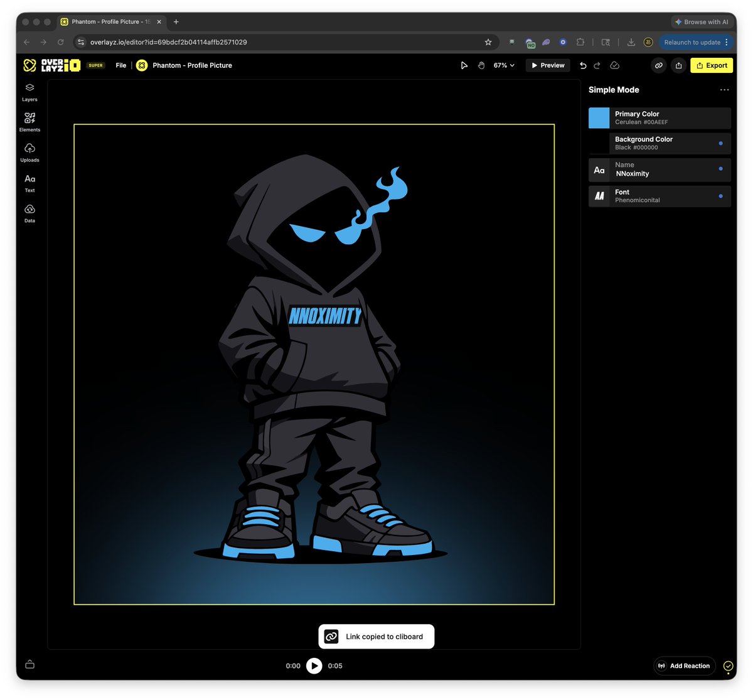
Task: Click the Export button
Action: pos(711,65)
